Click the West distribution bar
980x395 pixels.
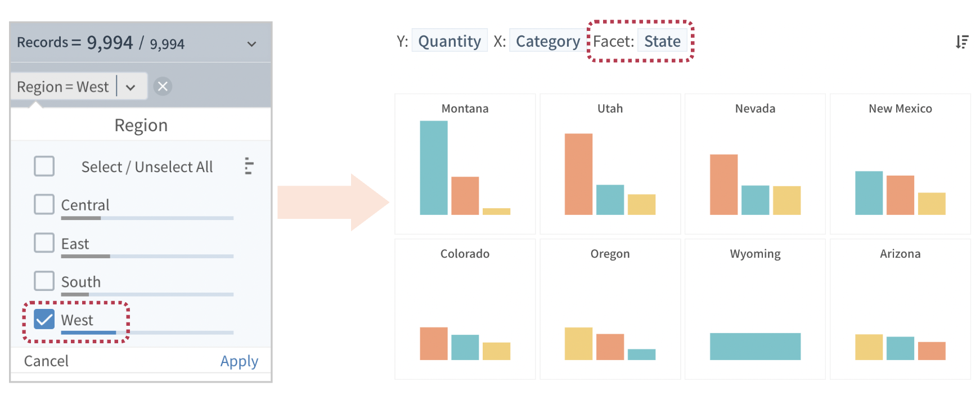[88, 333]
